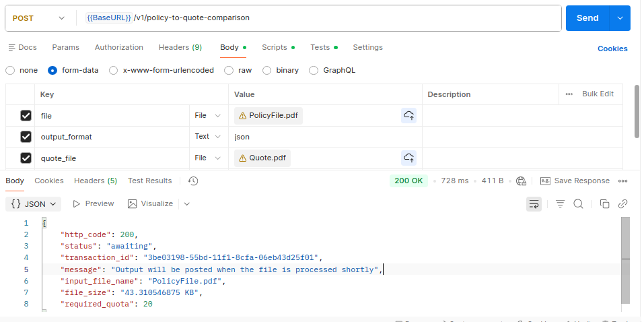This screenshot has width=644, height=322.
Task: Click the blue Send button
Action: click(587, 18)
